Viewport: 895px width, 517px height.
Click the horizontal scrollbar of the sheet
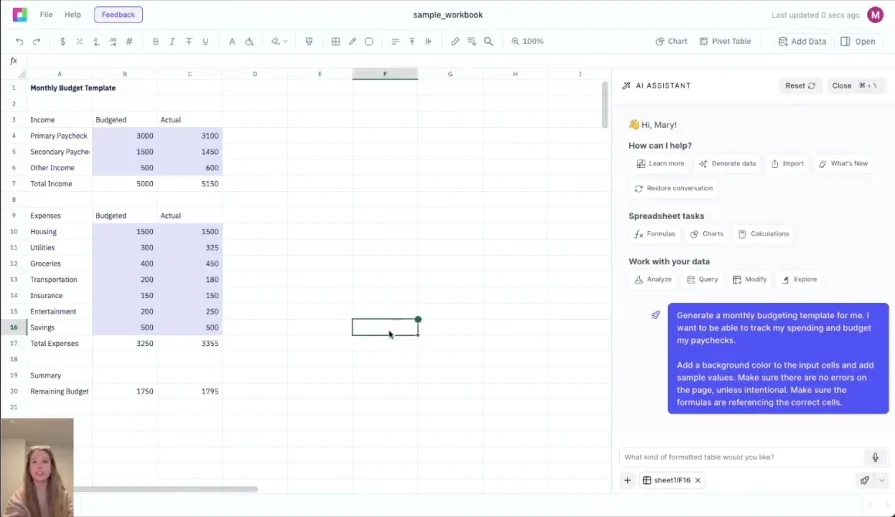point(166,489)
